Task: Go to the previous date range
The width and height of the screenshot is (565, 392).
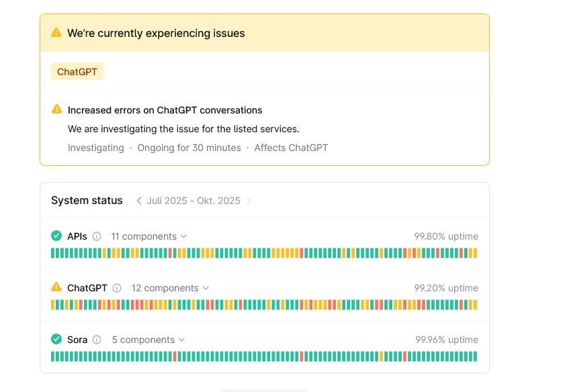Action: tap(139, 200)
